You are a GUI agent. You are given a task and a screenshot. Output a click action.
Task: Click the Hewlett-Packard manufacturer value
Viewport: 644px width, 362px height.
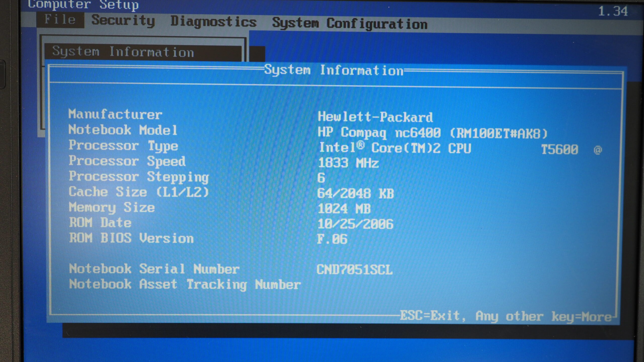pyautogui.click(x=375, y=117)
